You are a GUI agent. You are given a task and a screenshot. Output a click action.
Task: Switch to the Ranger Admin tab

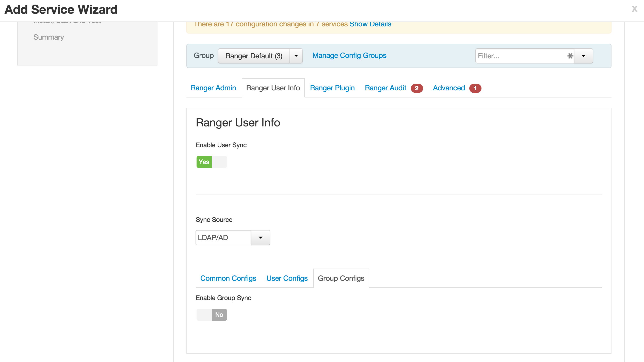coord(213,88)
